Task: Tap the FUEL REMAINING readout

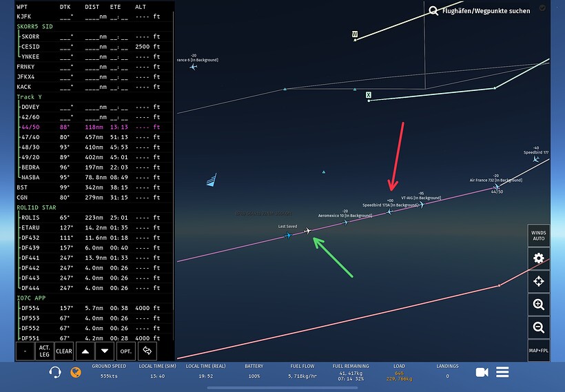Action: 351,372
